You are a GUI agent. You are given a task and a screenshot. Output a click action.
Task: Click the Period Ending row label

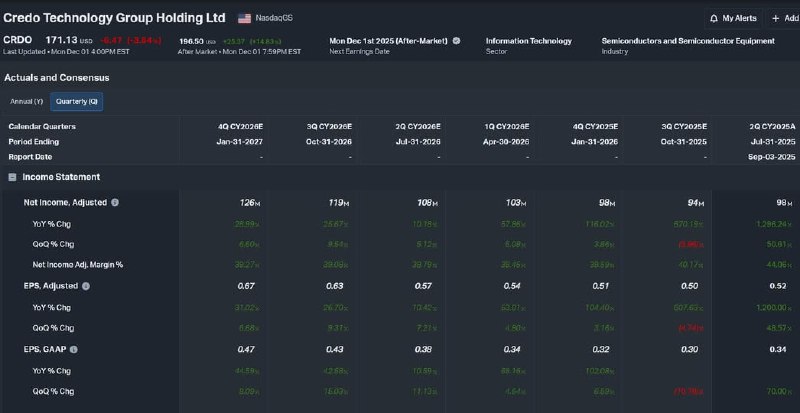click(x=34, y=142)
